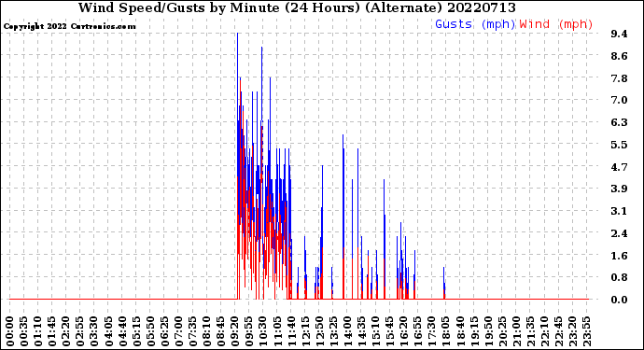Click the 18:05 time axis label

445,331
